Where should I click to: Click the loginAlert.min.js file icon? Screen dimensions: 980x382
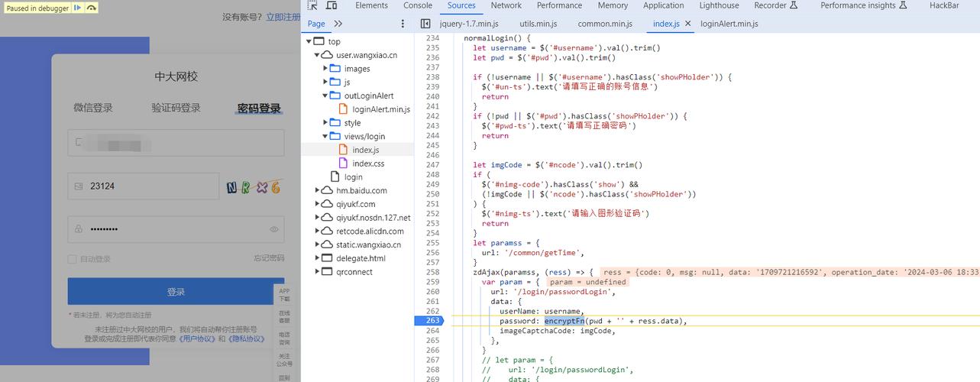click(344, 109)
